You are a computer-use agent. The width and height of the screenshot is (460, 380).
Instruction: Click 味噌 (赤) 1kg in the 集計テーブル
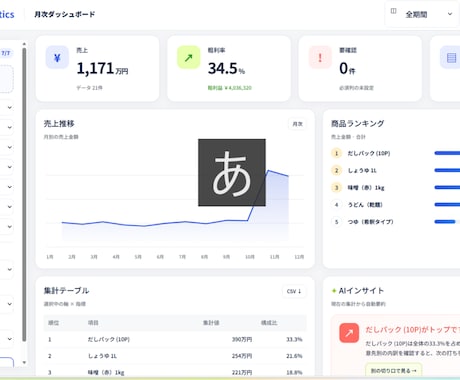click(106, 372)
